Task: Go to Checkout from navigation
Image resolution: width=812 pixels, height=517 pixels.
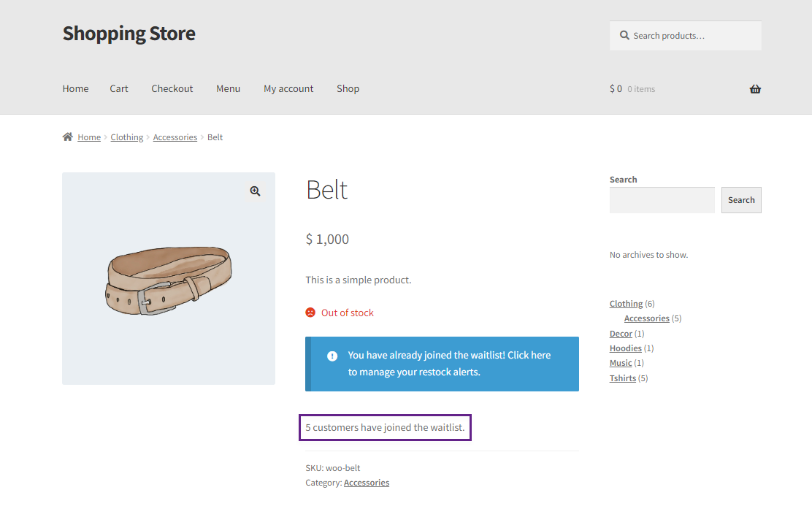Action: pyautogui.click(x=172, y=88)
